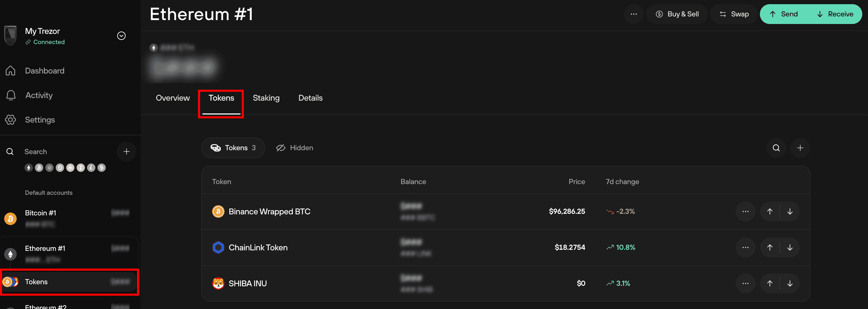Click the sidebar search magnifier icon
This screenshot has width=868, height=309.
click(10, 152)
